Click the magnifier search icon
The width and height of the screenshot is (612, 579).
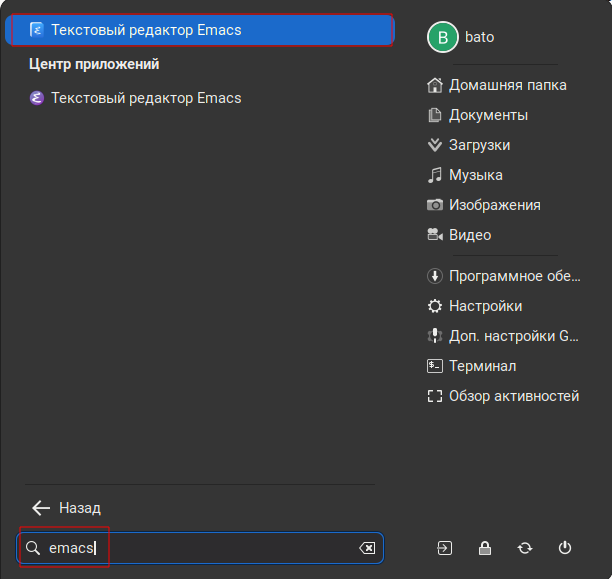point(33,548)
